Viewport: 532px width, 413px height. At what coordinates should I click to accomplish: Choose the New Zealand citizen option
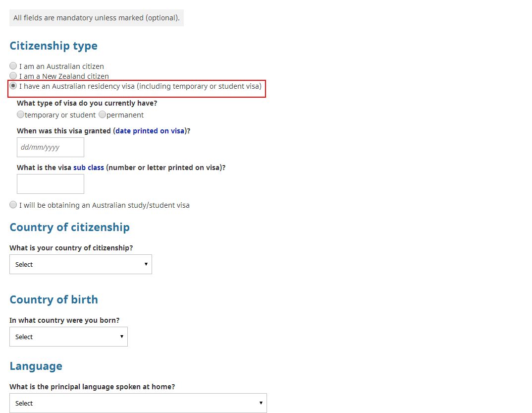[13, 76]
